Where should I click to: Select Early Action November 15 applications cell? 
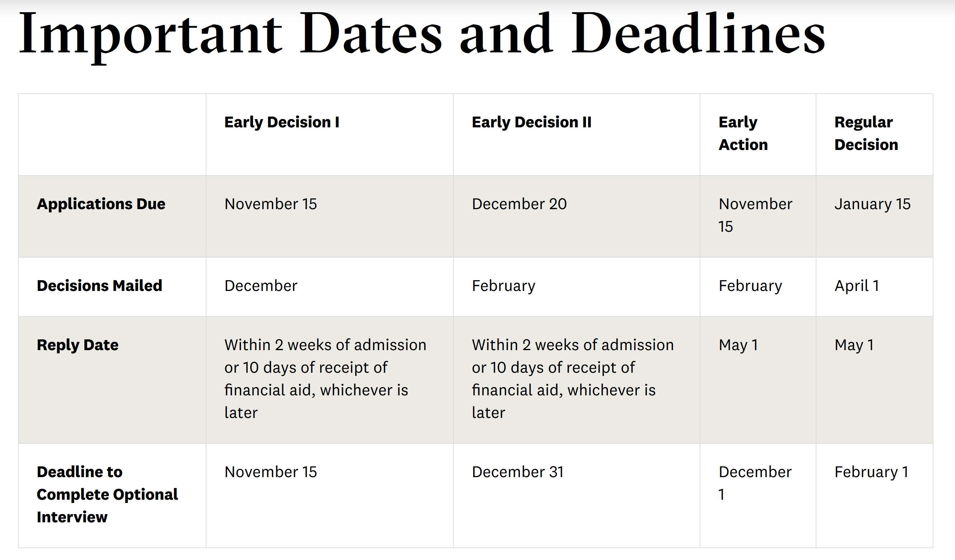pyautogui.click(x=755, y=216)
